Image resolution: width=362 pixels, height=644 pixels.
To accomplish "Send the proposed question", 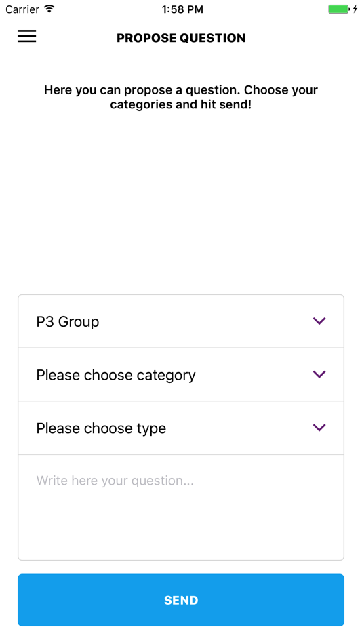I will 181,600.
